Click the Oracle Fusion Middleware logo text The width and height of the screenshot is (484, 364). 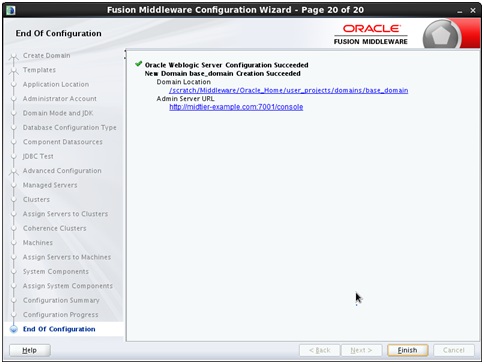pos(371,34)
